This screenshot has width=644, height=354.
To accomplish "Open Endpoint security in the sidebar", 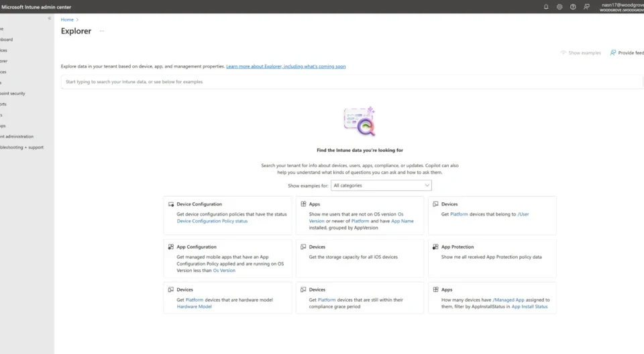I will [13, 93].
